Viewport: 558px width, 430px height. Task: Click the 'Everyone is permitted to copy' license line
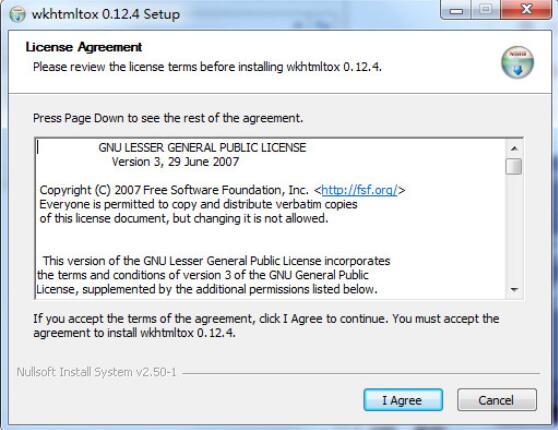tap(198, 204)
